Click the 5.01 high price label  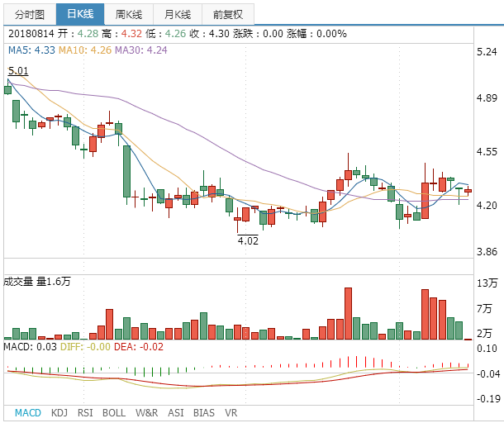[x=18, y=71]
